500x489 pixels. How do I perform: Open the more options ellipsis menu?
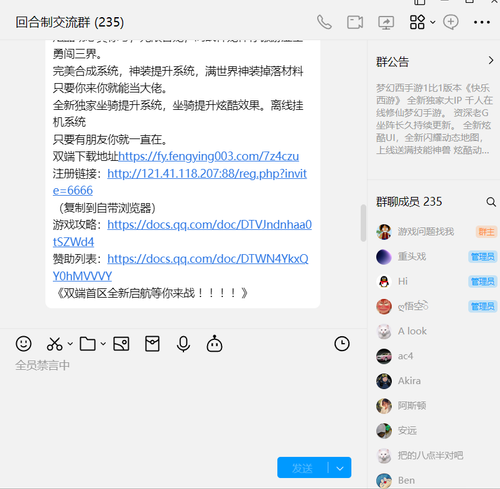(x=482, y=22)
